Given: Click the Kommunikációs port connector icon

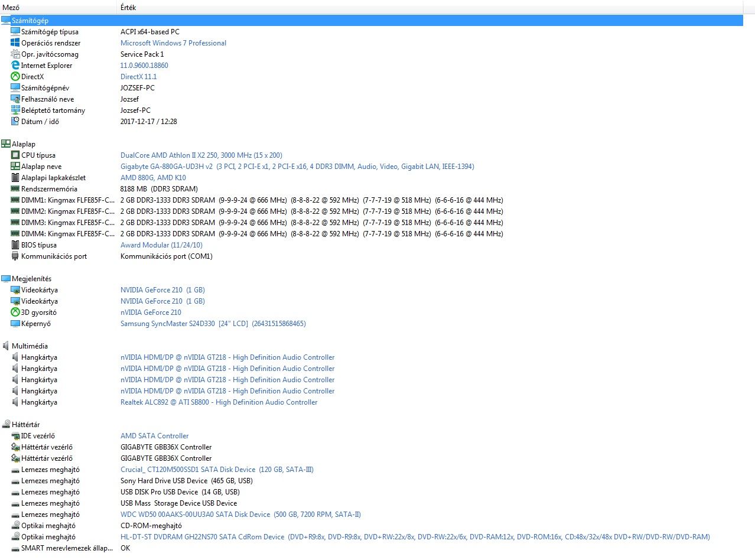Looking at the screenshot, I should 15,256.
